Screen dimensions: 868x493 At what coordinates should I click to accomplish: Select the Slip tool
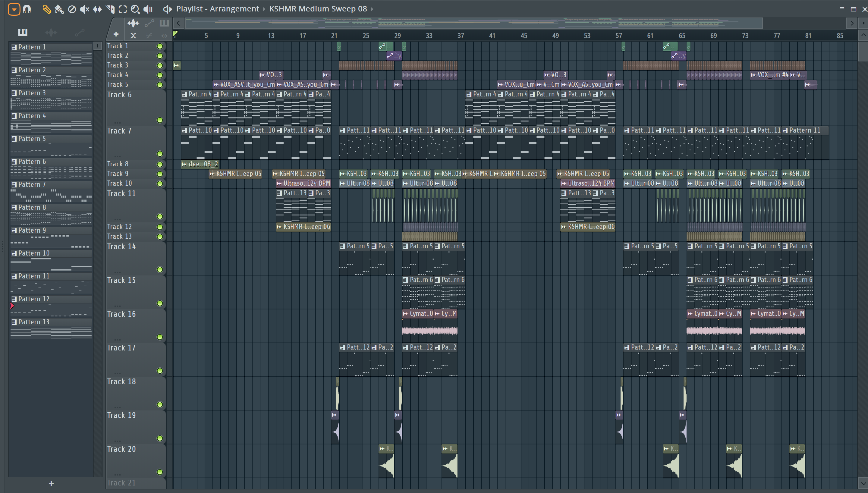coord(97,9)
